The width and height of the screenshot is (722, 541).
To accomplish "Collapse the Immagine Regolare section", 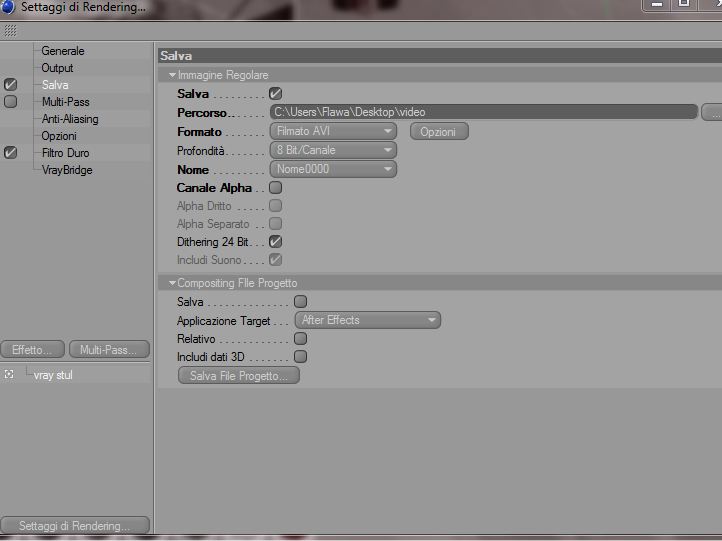I will pyautogui.click(x=172, y=75).
